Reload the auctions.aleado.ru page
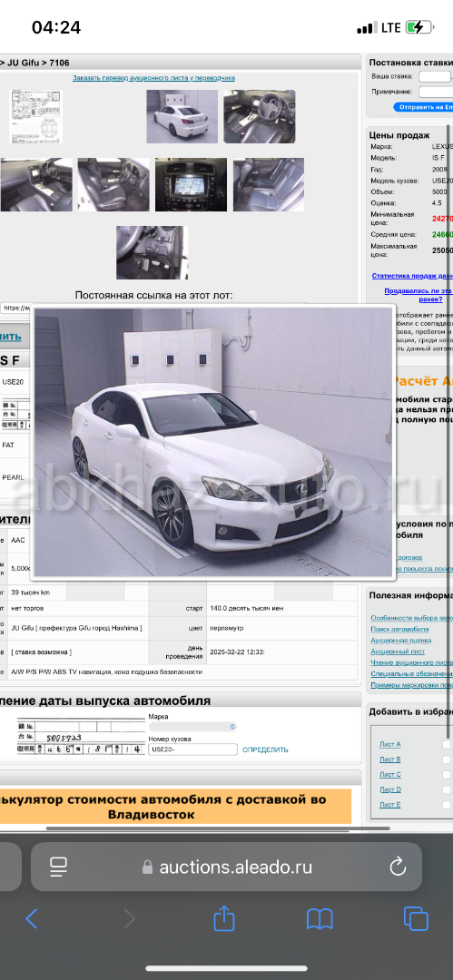Viewport: 453px width, 980px height. coord(398,867)
